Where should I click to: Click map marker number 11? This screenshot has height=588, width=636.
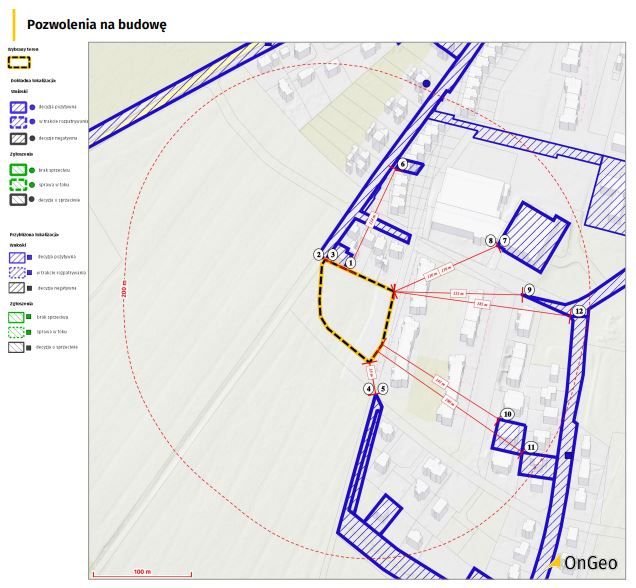531,447
